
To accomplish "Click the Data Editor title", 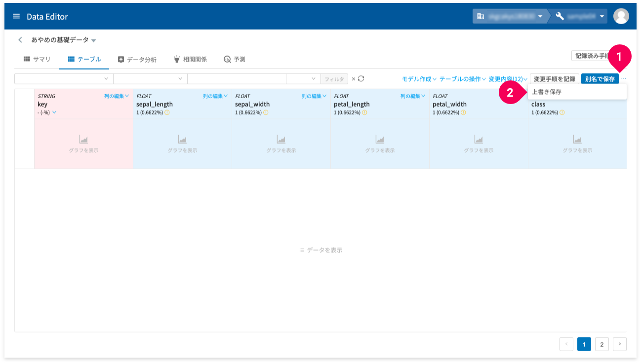I will [47, 16].
